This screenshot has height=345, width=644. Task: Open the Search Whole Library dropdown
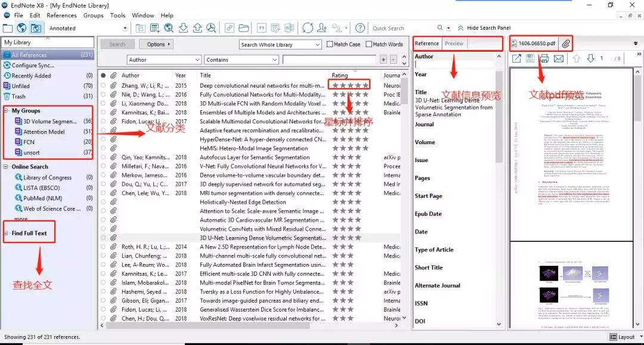(x=317, y=44)
